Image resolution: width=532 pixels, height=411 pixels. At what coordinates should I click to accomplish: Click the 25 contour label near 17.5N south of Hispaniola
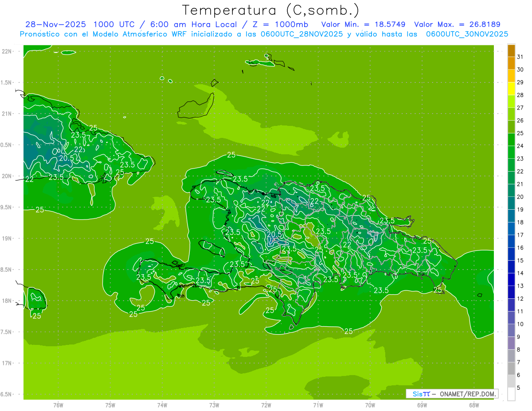[x=348, y=331]
